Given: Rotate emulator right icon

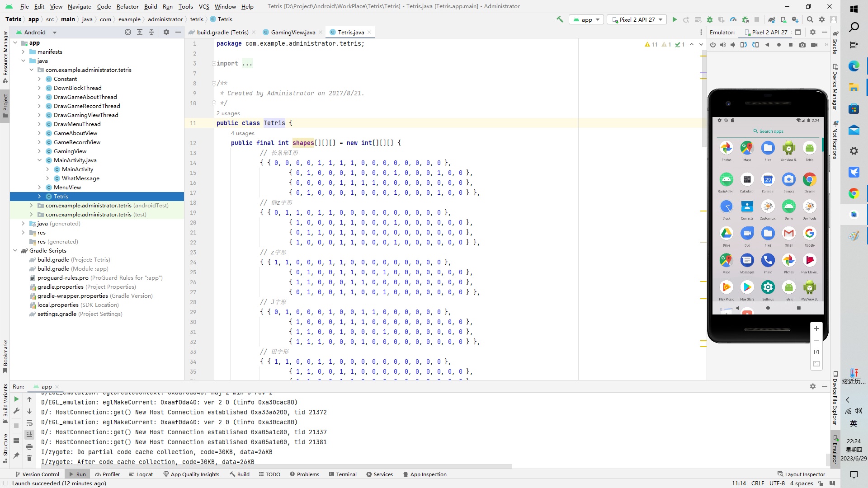Looking at the screenshot, I should point(755,45).
